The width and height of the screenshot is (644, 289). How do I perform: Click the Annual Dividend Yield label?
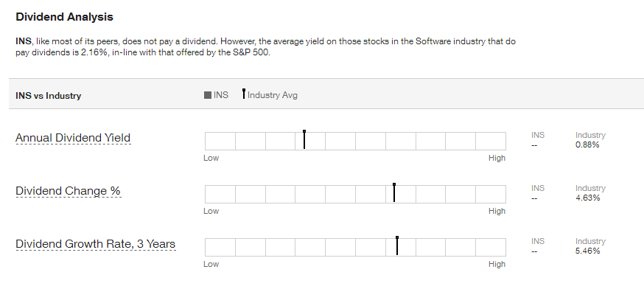(73, 138)
